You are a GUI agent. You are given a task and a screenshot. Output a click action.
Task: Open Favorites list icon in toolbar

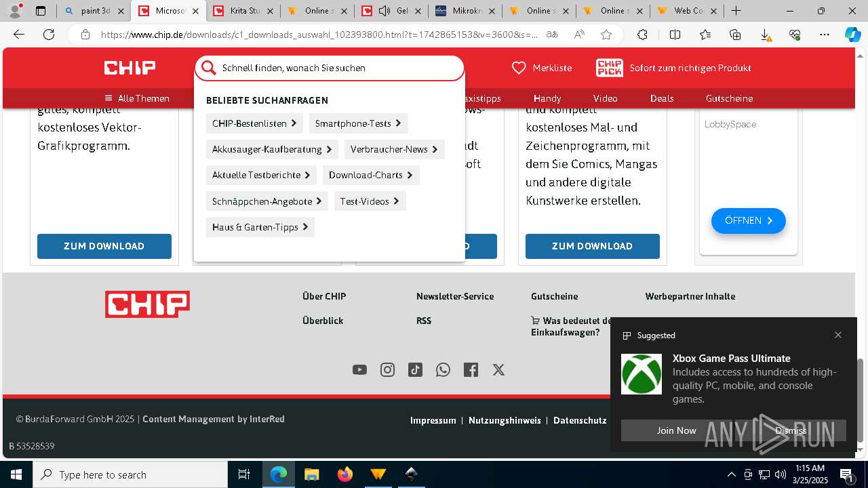pyautogui.click(x=705, y=35)
